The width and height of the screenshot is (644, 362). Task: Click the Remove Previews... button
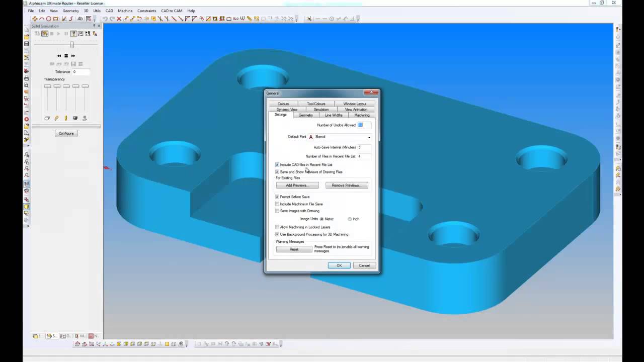coord(347,185)
